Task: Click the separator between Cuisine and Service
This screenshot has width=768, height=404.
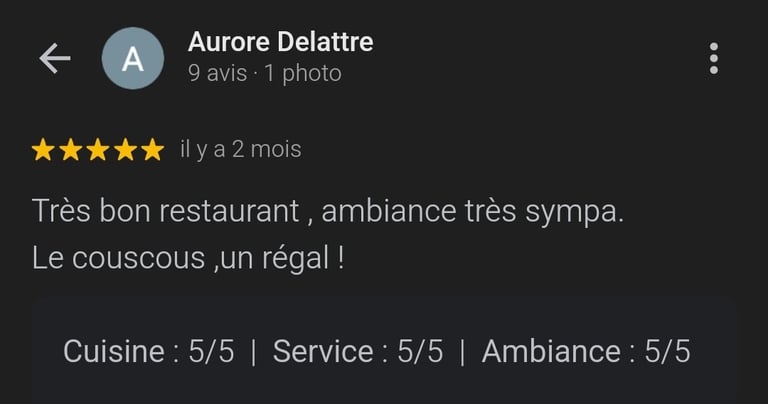Action: 254,353
